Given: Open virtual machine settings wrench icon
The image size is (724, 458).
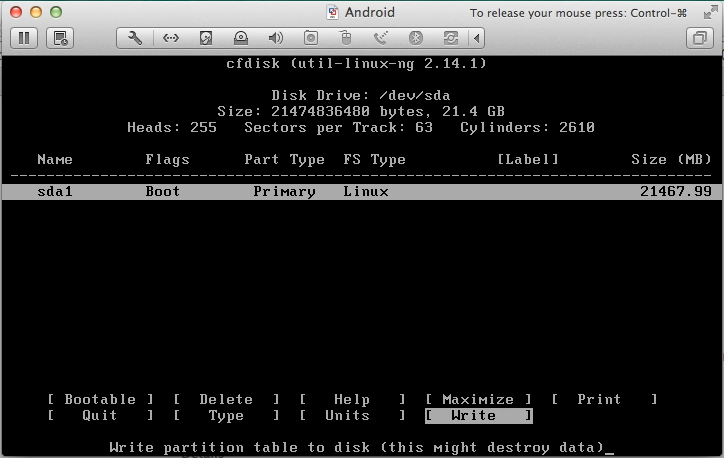Looking at the screenshot, I should tap(135, 38).
